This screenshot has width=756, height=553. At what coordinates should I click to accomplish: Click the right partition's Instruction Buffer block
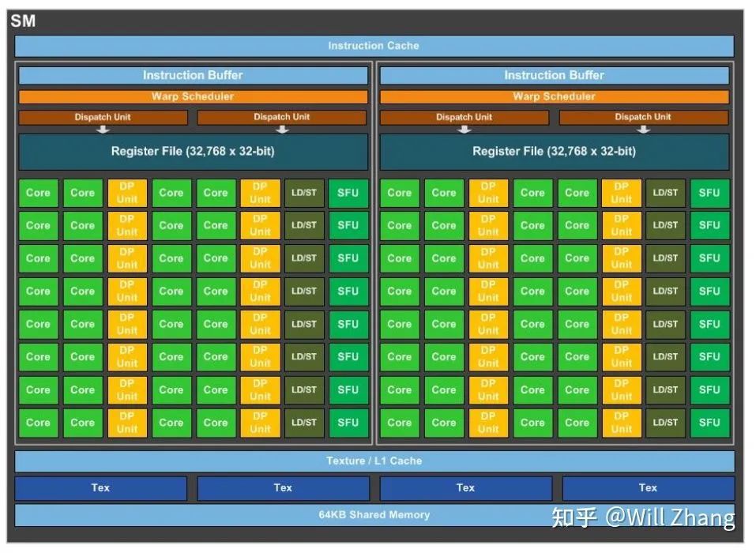click(555, 76)
